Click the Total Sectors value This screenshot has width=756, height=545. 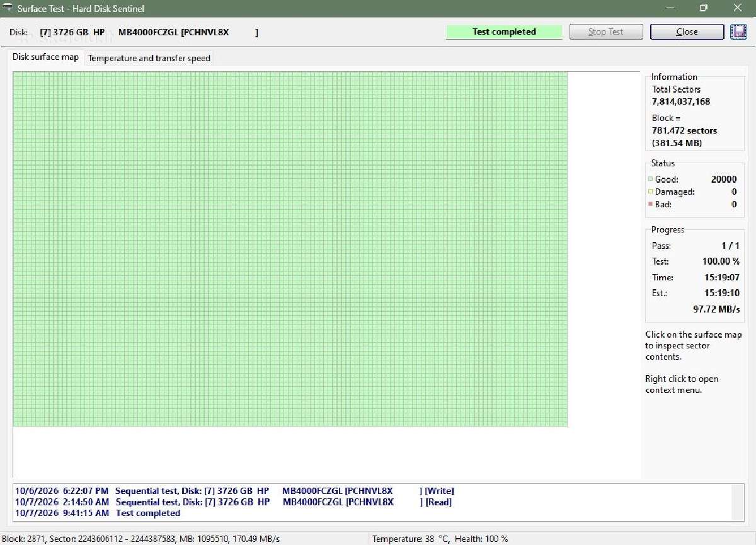(681, 101)
